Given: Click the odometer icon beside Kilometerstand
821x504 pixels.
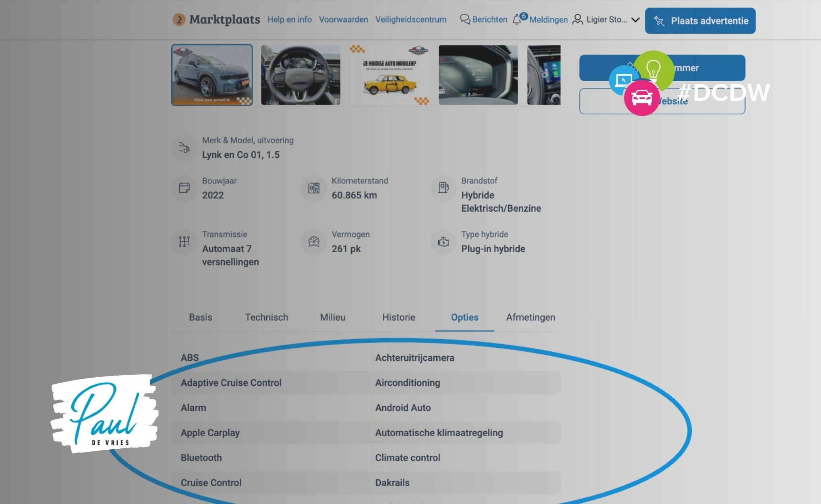Looking at the screenshot, I should click(x=314, y=188).
